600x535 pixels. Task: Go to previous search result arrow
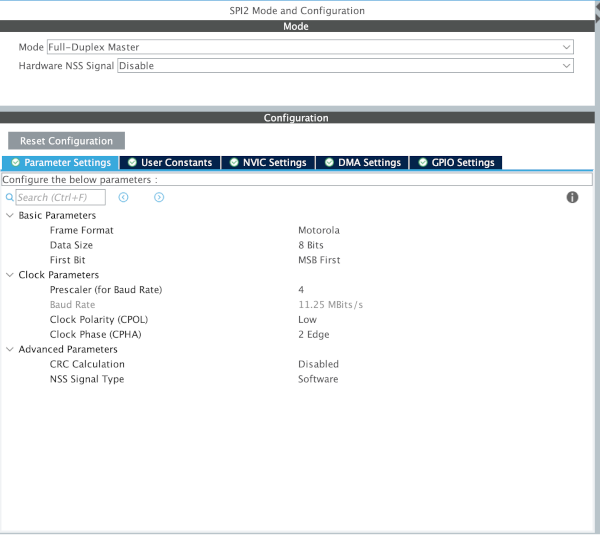point(123,198)
